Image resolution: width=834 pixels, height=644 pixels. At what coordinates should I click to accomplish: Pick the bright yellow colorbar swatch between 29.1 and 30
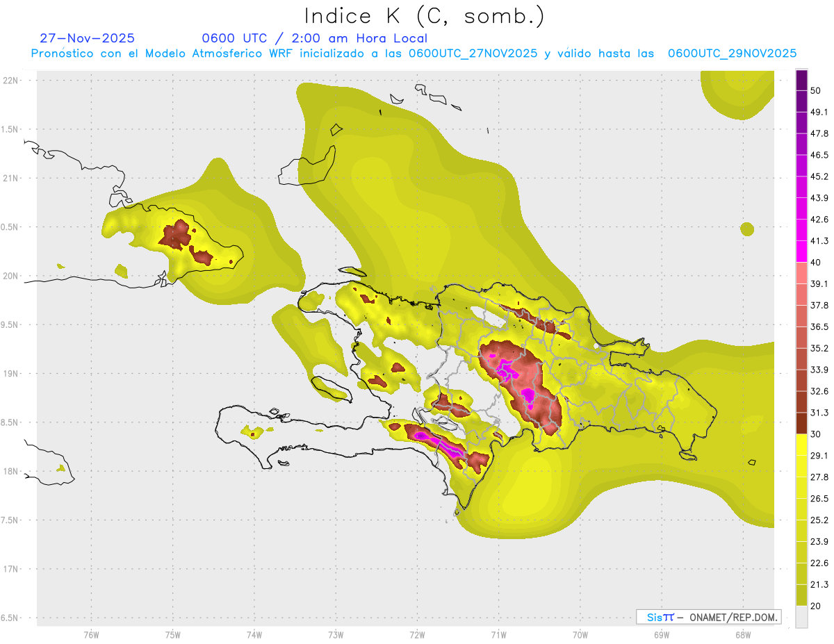802,445
